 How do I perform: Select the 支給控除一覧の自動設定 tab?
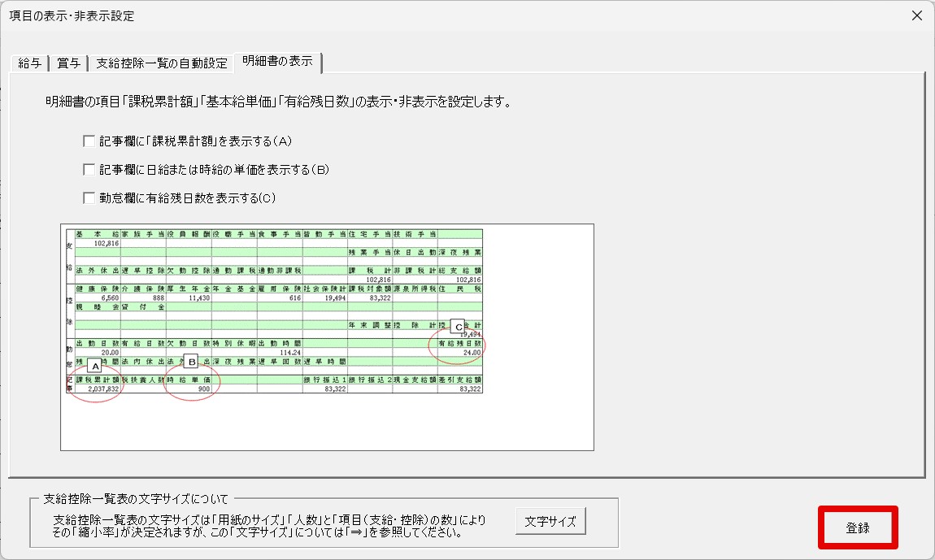click(162, 63)
